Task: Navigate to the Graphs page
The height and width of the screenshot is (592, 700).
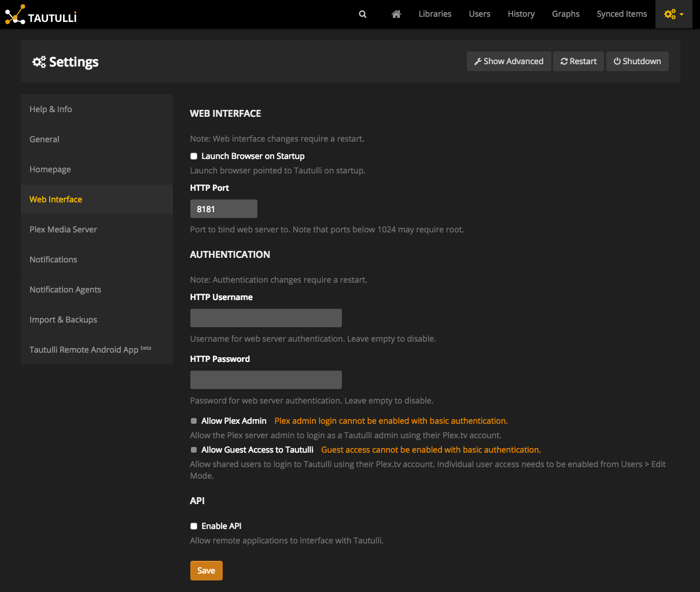Action: coord(565,14)
